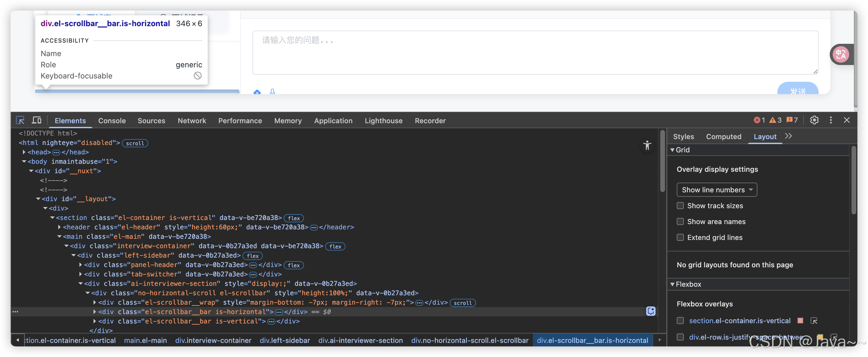Click the accessibility tree toggle icon
Viewport: 868px width, 357px height.
click(x=647, y=146)
